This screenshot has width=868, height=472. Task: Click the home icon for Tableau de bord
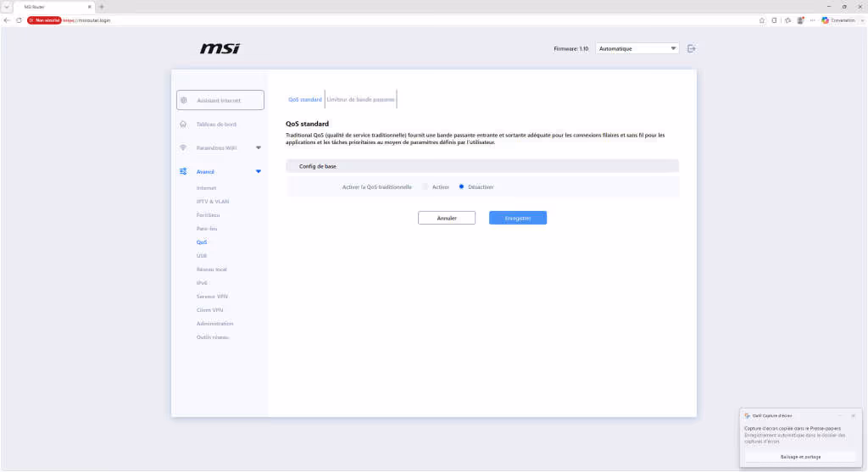(x=183, y=124)
